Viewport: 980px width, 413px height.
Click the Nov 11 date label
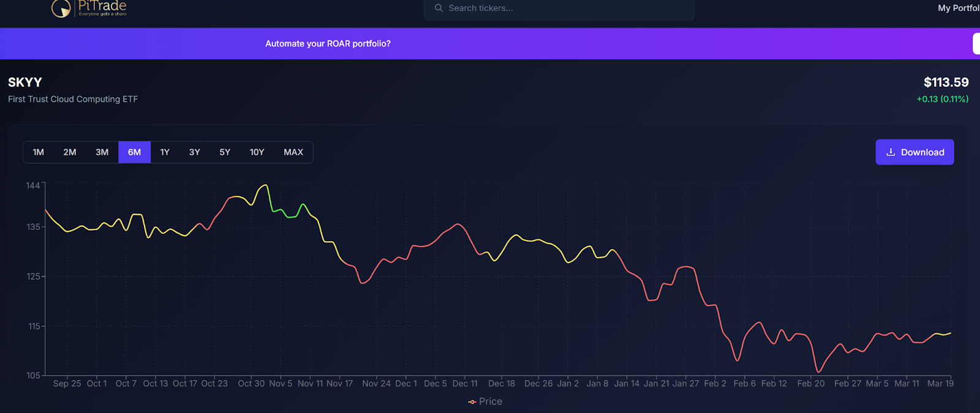point(310,384)
